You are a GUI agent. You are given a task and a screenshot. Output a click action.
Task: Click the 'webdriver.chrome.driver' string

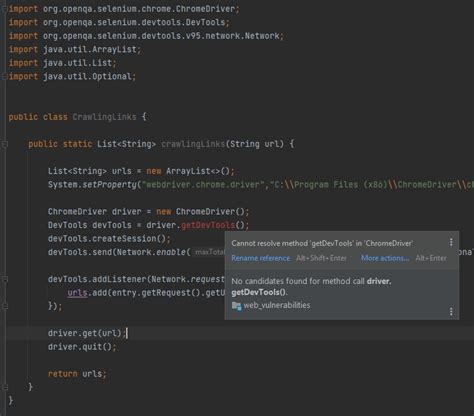[x=203, y=185]
